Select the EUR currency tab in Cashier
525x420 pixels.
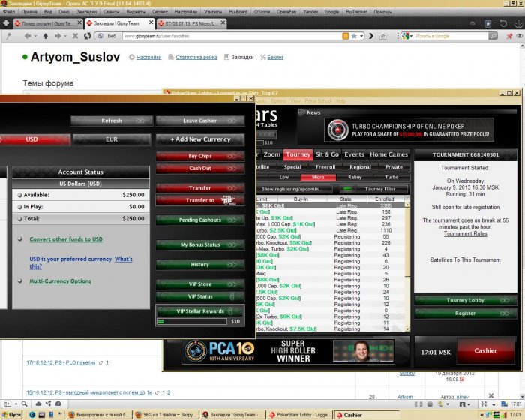[x=112, y=139]
